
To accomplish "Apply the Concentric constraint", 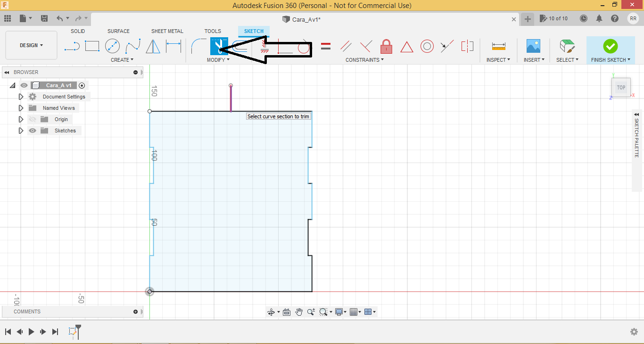I will pyautogui.click(x=427, y=46).
